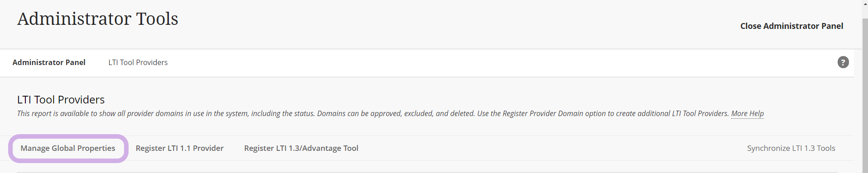The width and height of the screenshot is (868, 173).
Task: Choose Register LTI 1.1 Provider
Action: [180, 148]
